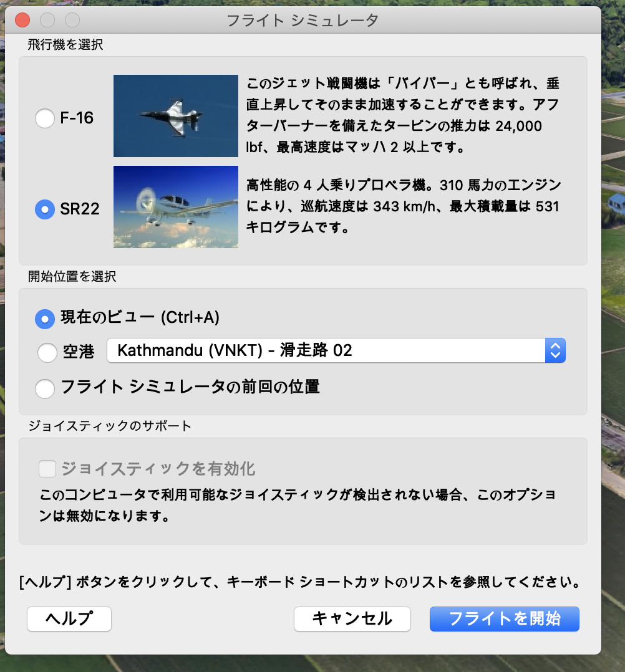
Task: Click the airport dropdown up-down arrows
Action: pyautogui.click(x=556, y=350)
